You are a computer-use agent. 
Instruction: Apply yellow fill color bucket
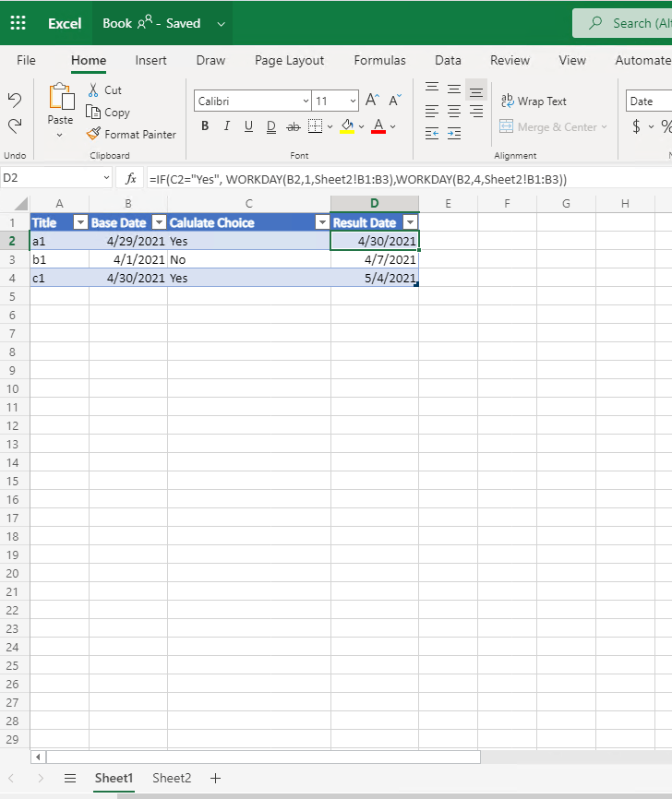click(x=347, y=125)
